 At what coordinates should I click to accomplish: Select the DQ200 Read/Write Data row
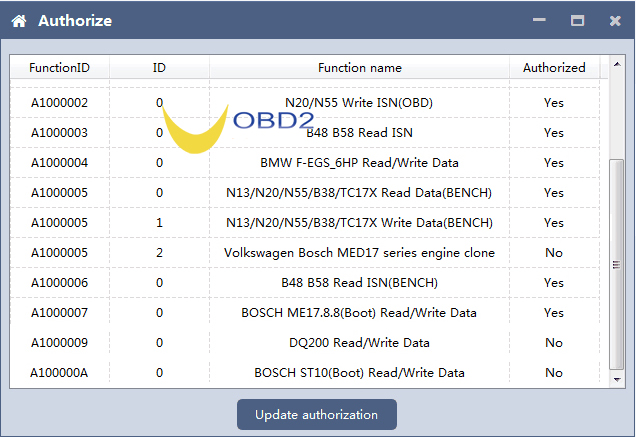[359, 343]
